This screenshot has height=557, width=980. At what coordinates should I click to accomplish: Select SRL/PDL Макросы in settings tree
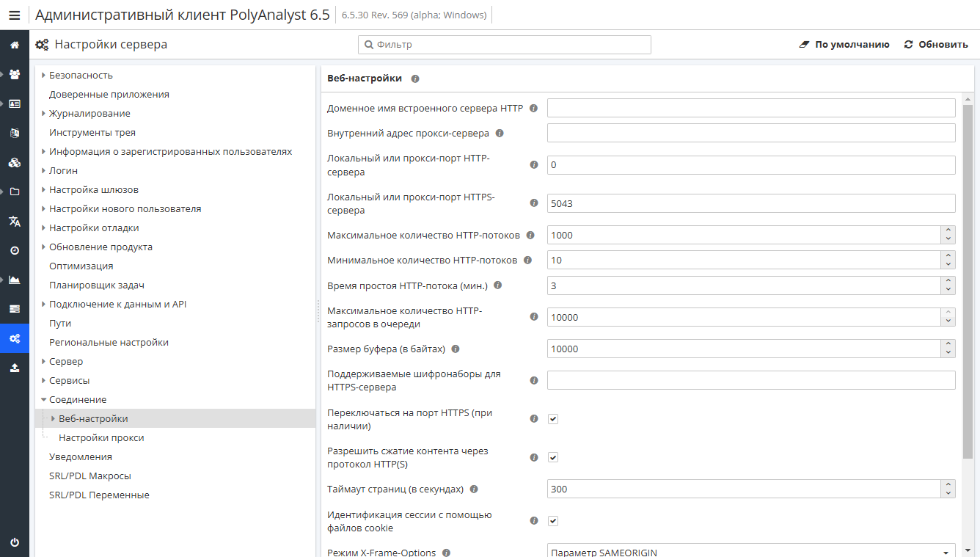(90, 476)
